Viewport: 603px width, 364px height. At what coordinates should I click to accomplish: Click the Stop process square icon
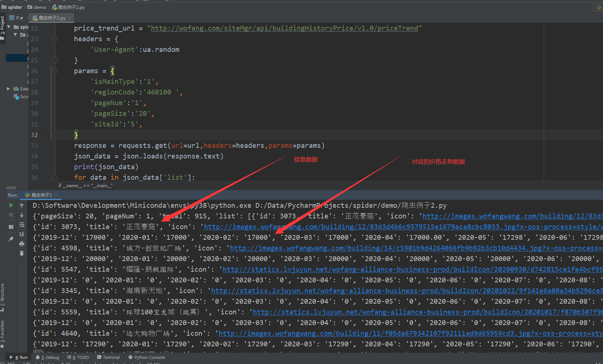point(11,215)
